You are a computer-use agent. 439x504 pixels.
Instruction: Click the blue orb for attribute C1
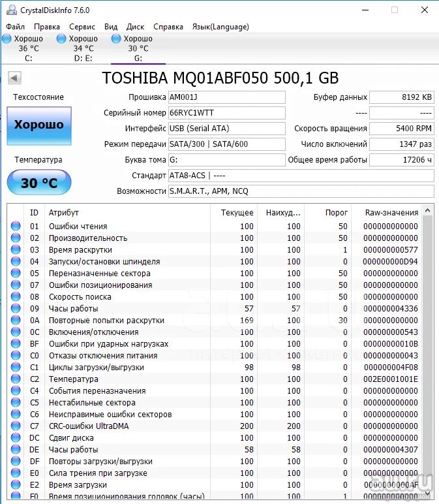[x=16, y=367]
